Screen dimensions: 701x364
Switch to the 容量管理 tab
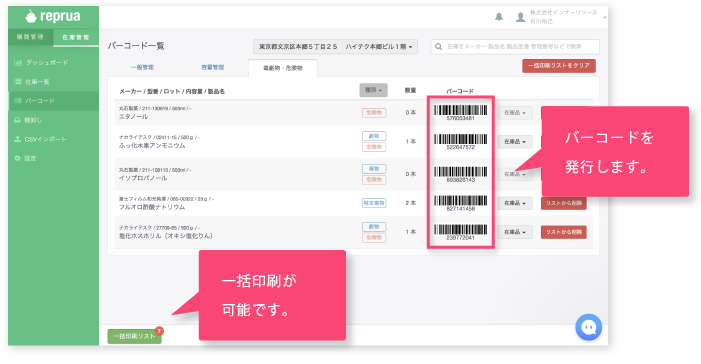click(213, 68)
